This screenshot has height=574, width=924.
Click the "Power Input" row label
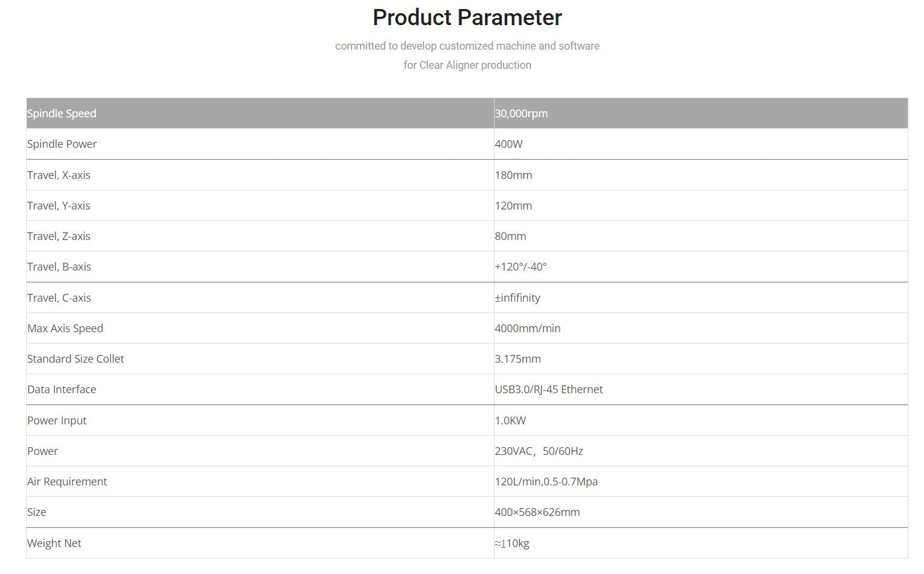point(57,421)
